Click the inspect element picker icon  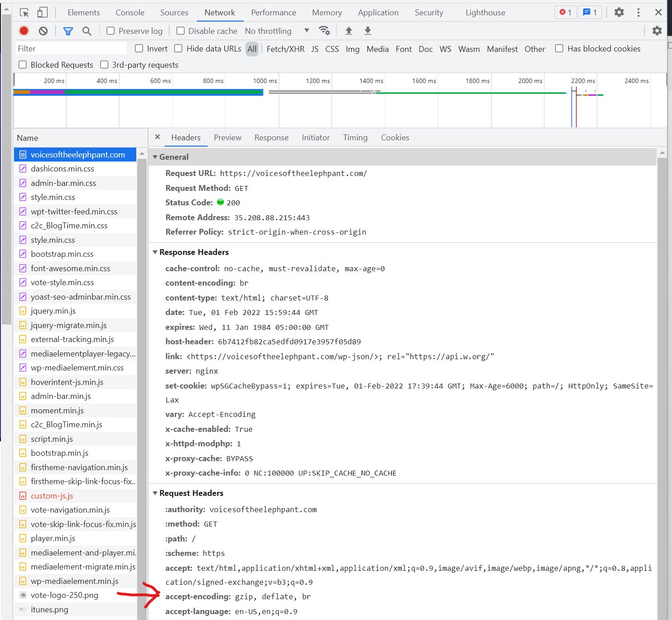pyautogui.click(x=24, y=13)
